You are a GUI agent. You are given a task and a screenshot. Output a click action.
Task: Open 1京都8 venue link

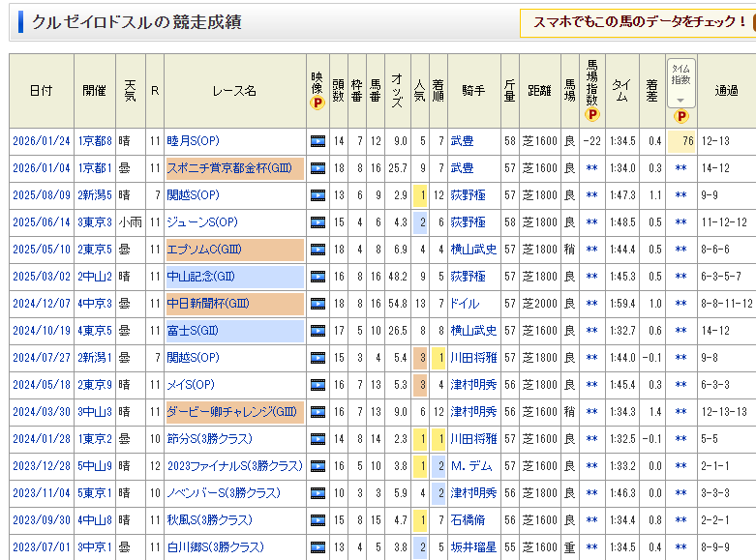(95, 141)
